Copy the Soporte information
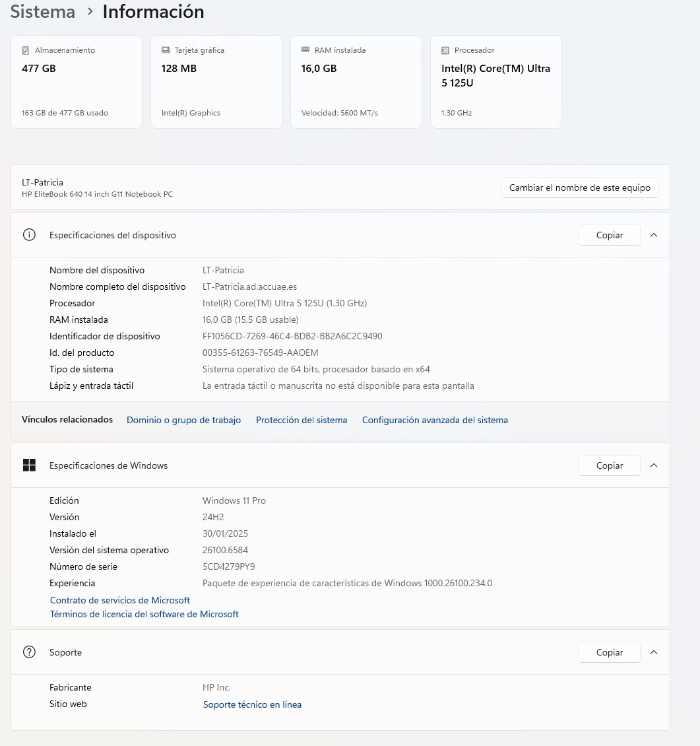This screenshot has height=746, width=700. (x=609, y=652)
